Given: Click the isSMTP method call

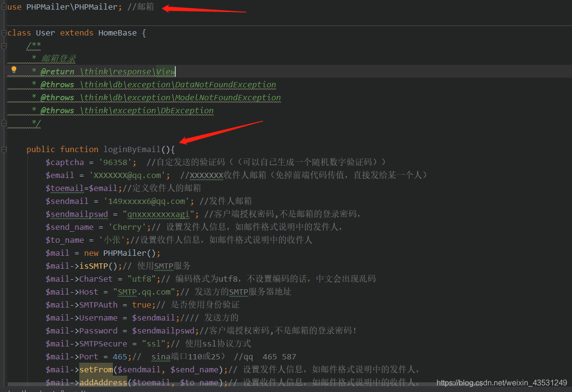Looking at the screenshot, I should tap(94, 265).
